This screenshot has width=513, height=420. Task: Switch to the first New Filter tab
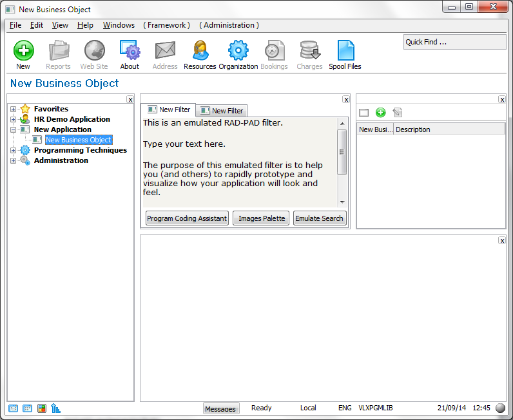tap(168, 110)
